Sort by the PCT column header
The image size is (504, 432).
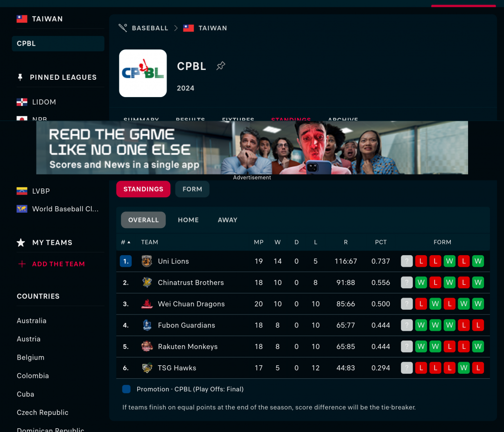coord(381,242)
